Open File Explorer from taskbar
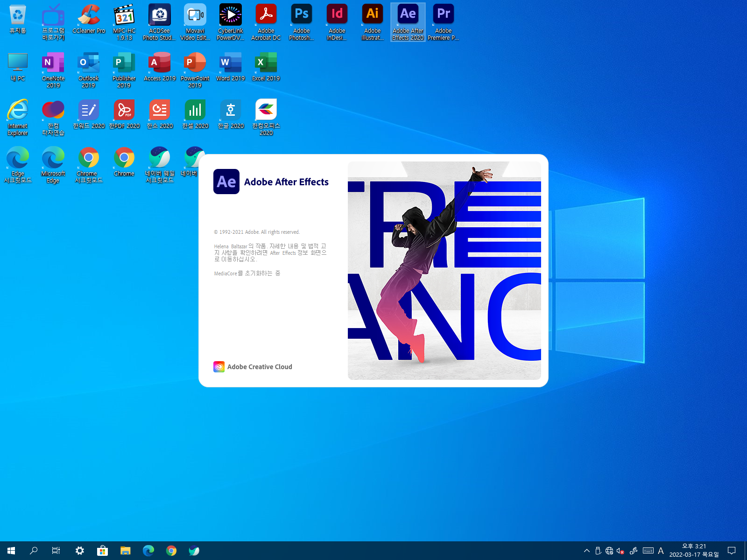 point(126,551)
